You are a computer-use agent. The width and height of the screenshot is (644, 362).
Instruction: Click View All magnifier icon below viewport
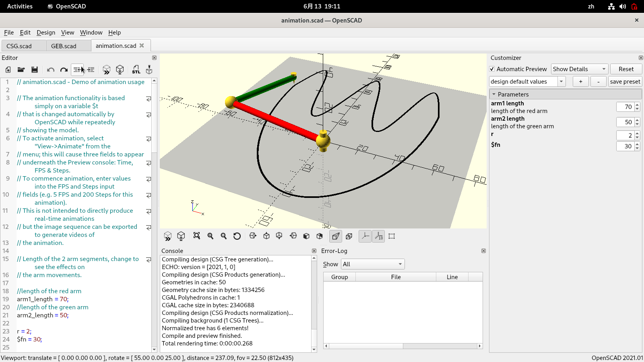196,236
